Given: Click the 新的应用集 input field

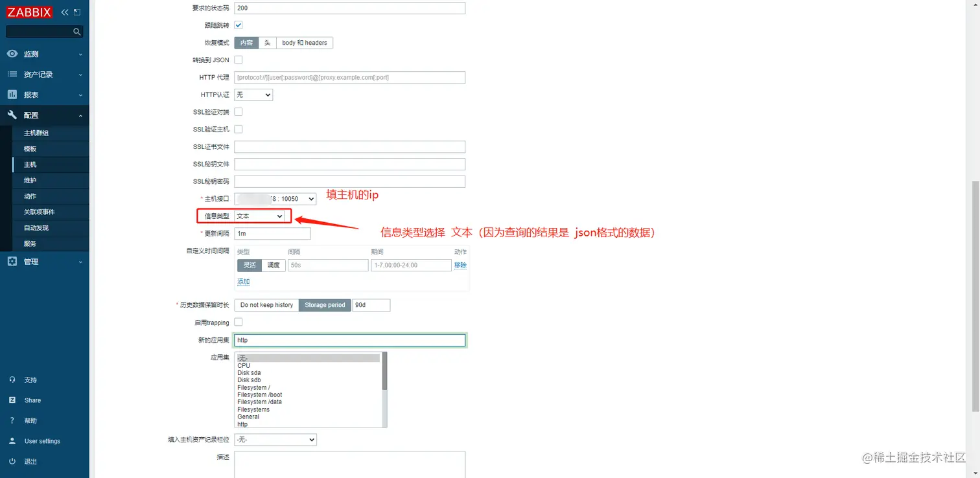Looking at the screenshot, I should (350, 340).
